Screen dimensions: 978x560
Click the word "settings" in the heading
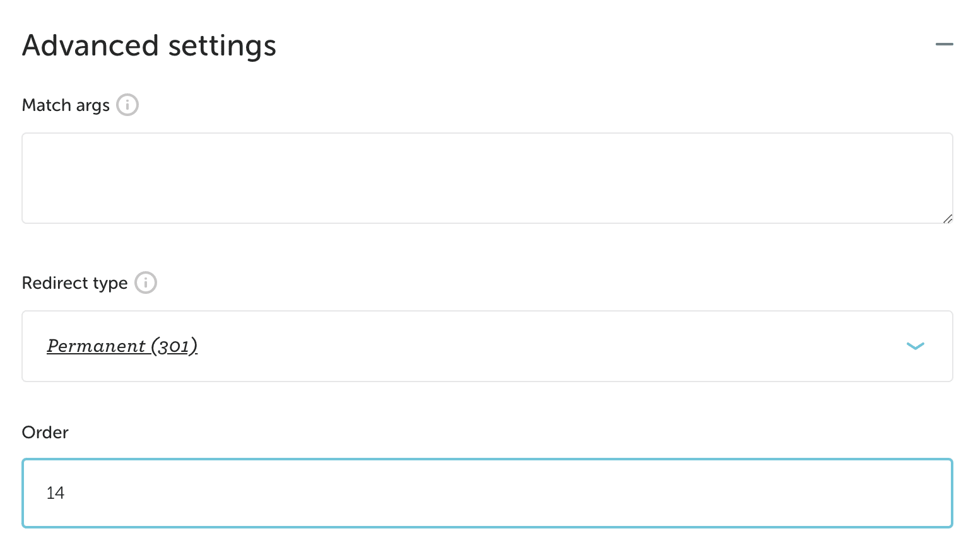pyautogui.click(x=222, y=46)
